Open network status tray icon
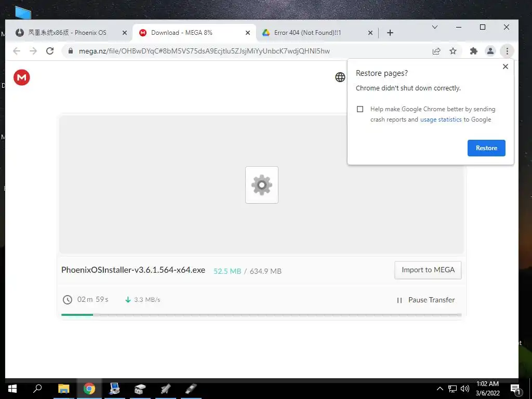532x399 pixels. click(x=453, y=389)
